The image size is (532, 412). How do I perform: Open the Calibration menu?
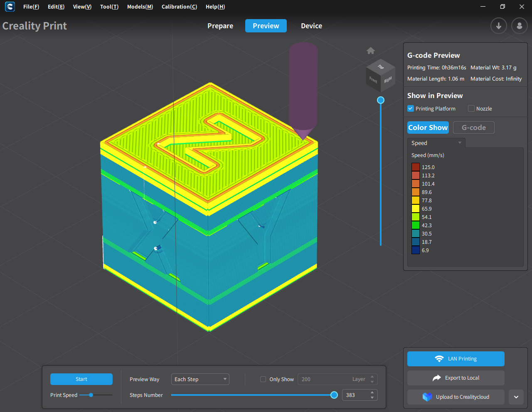point(179,7)
